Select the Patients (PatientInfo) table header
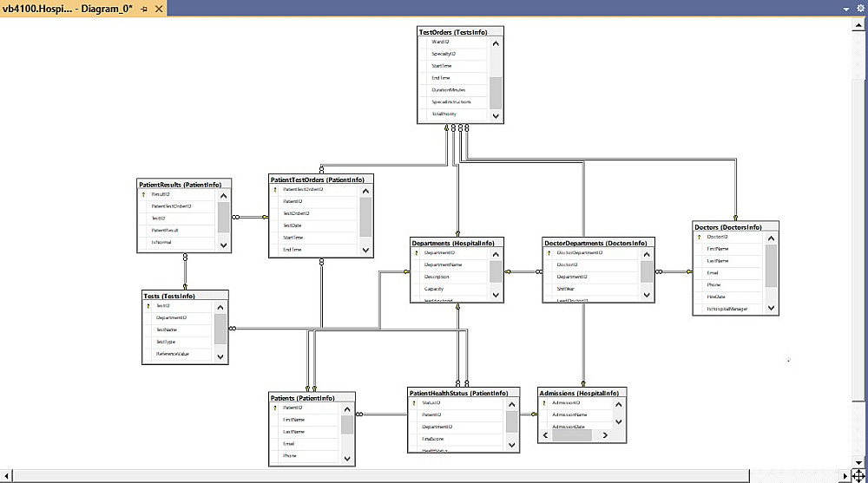The height and width of the screenshot is (483, 868). click(x=312, y=398)
